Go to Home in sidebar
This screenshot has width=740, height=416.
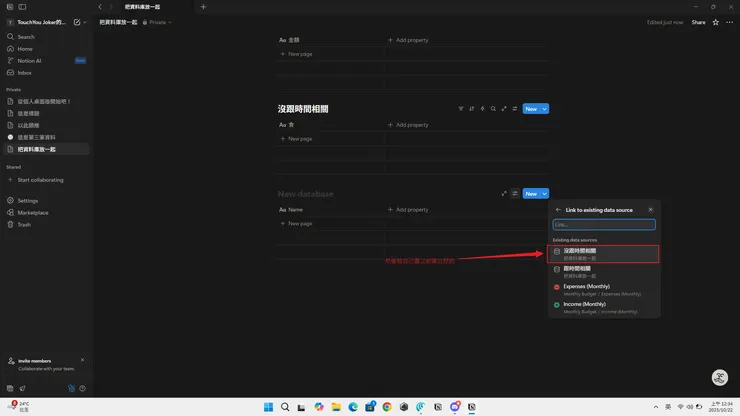tap(46, 49)
